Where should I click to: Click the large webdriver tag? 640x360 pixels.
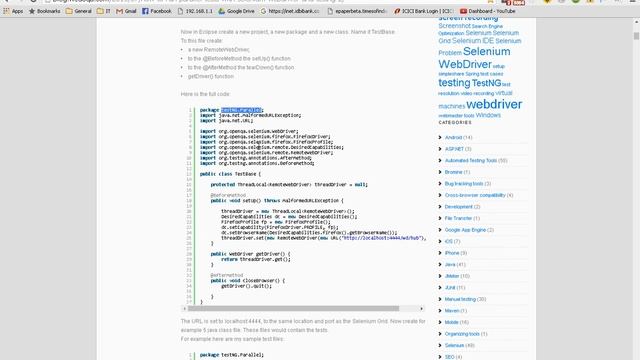(x=494, y=104)
